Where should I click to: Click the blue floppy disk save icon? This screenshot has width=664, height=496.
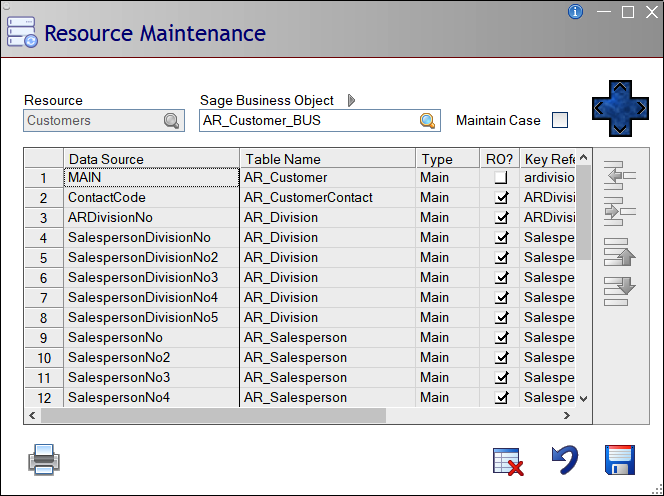[x=620, y=460]
